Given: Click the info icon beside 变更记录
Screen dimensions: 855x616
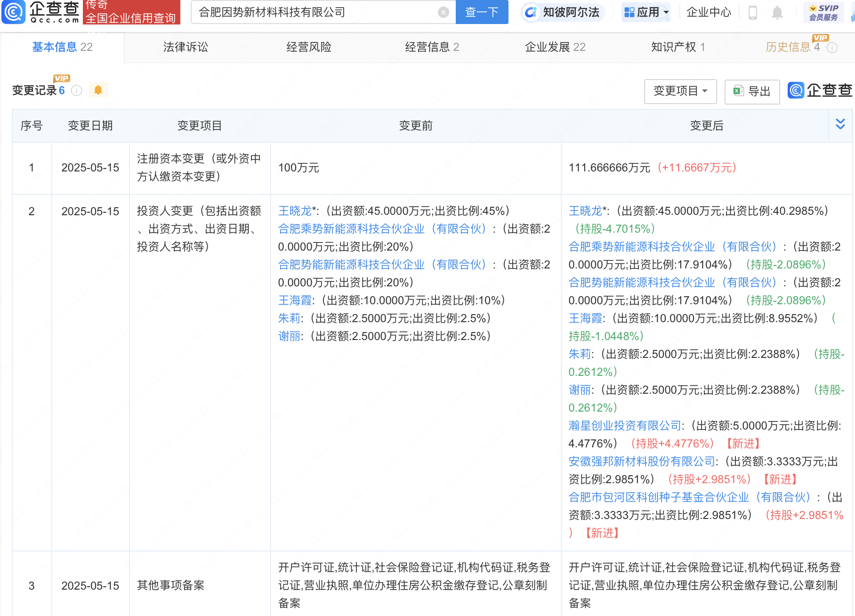Looking at the screenshot, I should pos(77,90).
